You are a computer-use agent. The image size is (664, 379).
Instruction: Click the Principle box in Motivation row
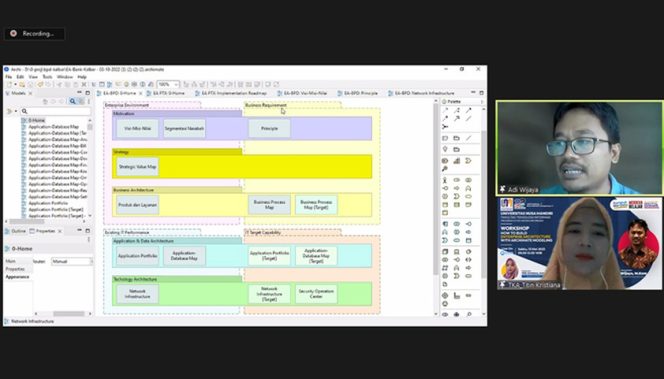point(269,128)
